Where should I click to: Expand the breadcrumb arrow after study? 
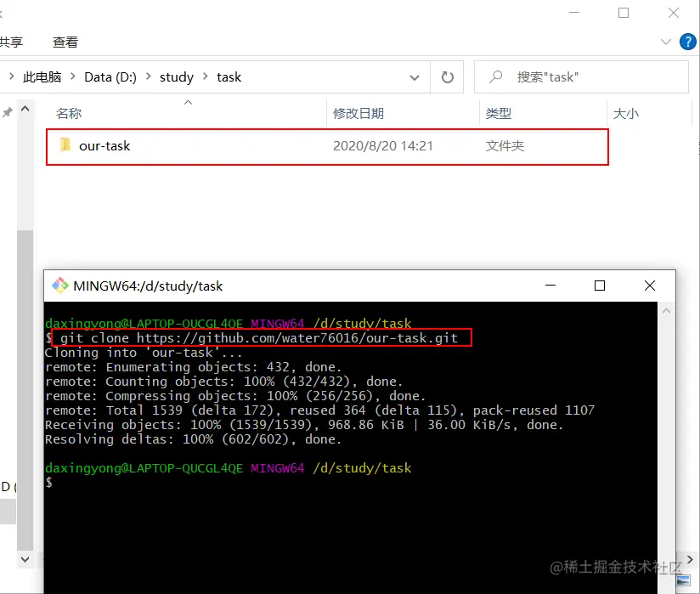click(x=204, y=76)
